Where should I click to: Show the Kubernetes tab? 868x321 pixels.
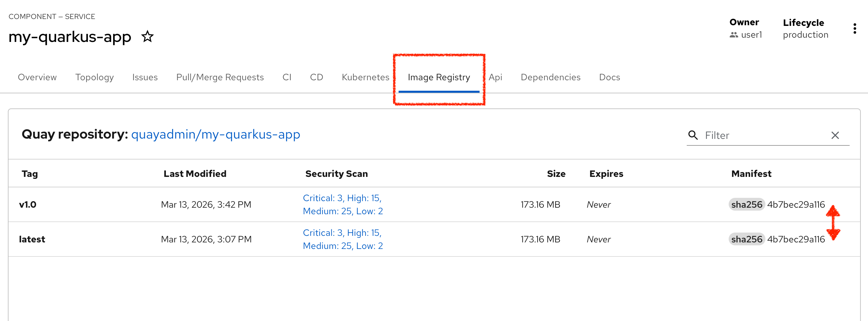[365, 77]
